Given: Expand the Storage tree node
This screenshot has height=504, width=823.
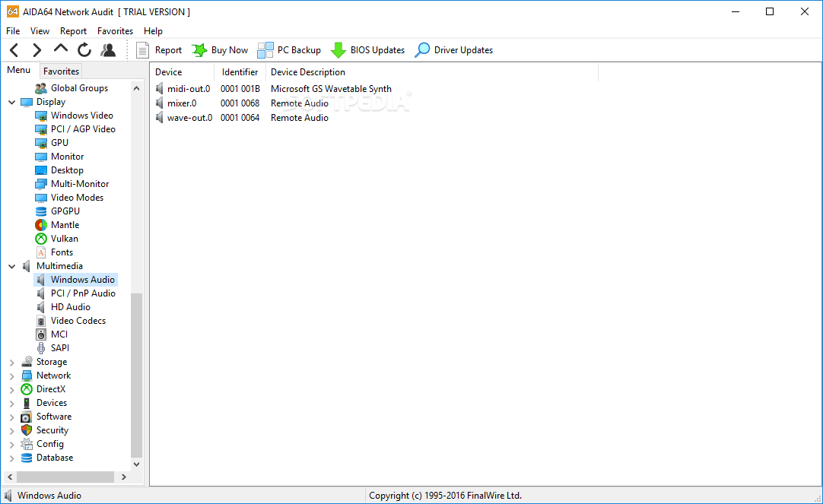Looking at the screenshot, I should (11, 363).
